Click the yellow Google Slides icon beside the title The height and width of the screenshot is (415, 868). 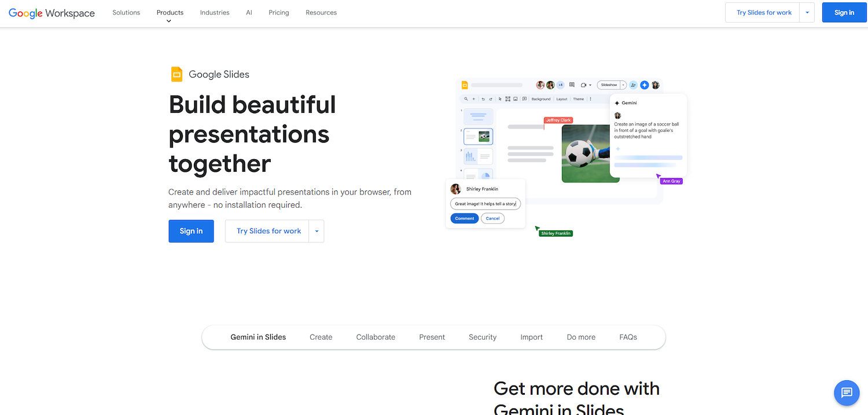(176, 74)
